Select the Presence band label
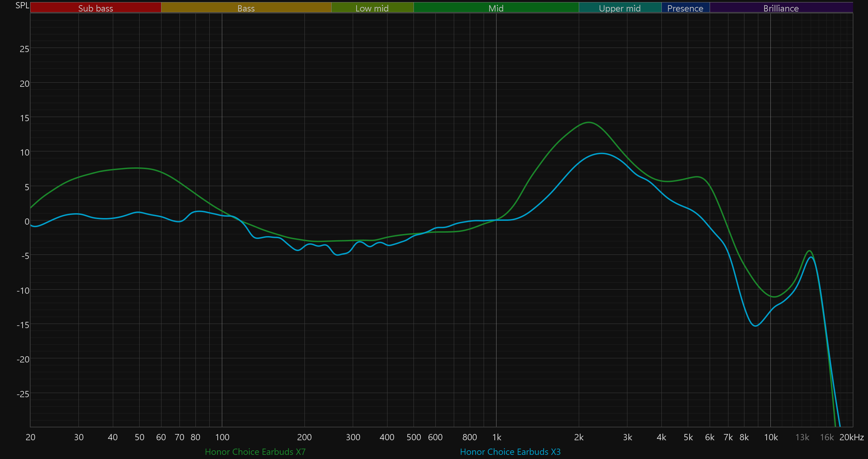This screenshot has height=459, width=868. click(685, 8)
